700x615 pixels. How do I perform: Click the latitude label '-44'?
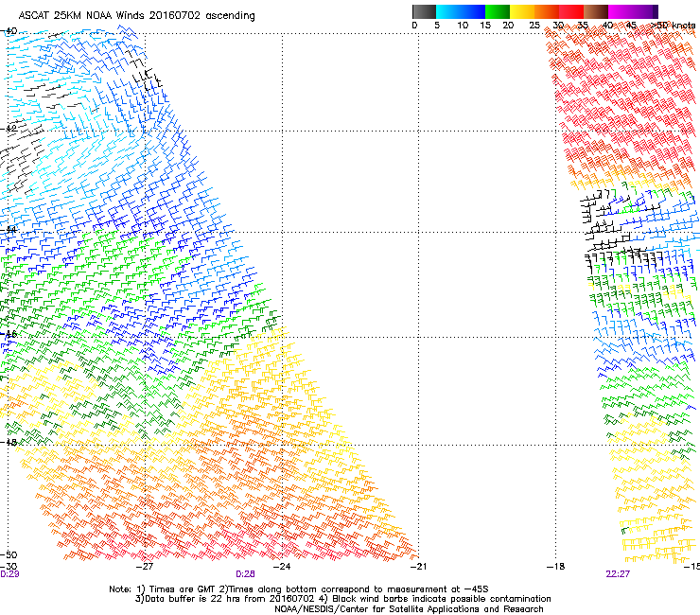(9, 230)
